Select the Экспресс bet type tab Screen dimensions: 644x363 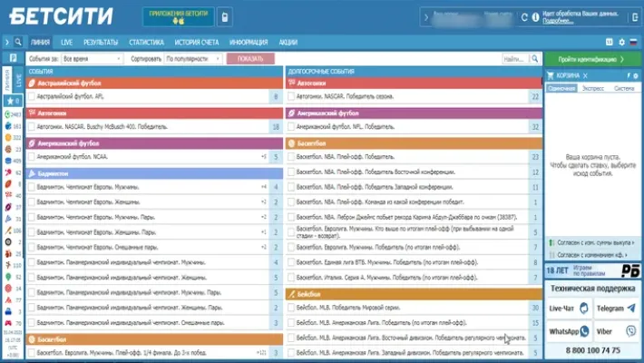click(593, 88)
